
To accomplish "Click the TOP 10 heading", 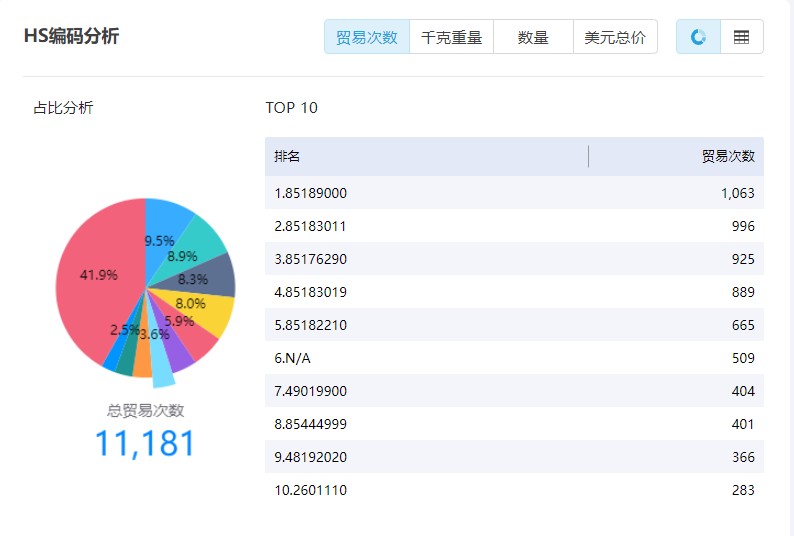I will pos(292,107).
